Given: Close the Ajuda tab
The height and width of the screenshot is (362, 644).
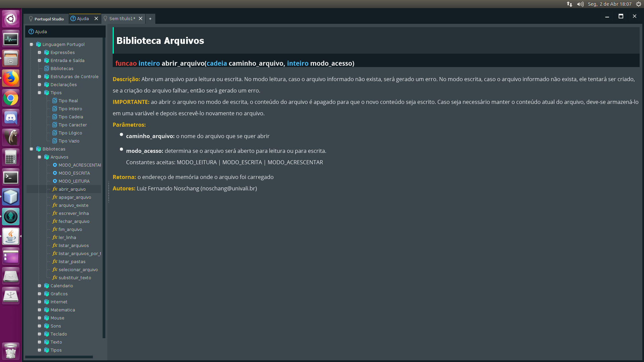Looking at the screenshot, I should point(96,19).
